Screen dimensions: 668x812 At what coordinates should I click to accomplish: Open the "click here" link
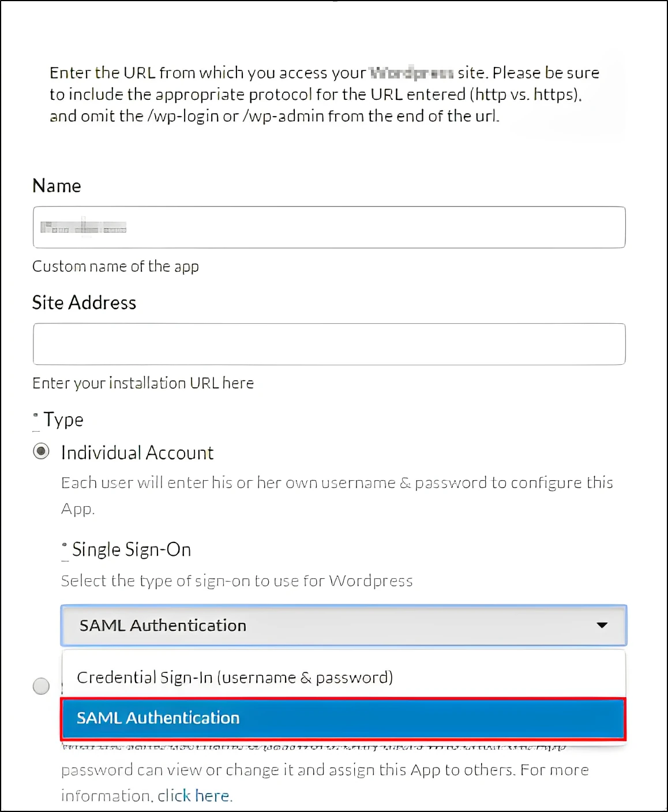193,795
